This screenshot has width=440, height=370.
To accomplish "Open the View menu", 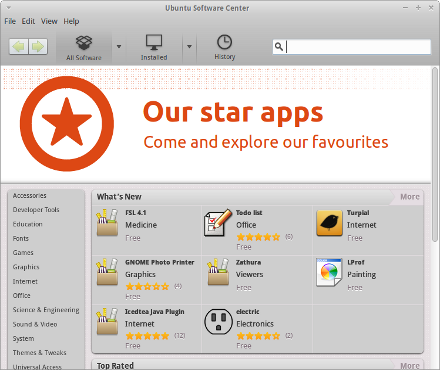I will tap(49, 21).
